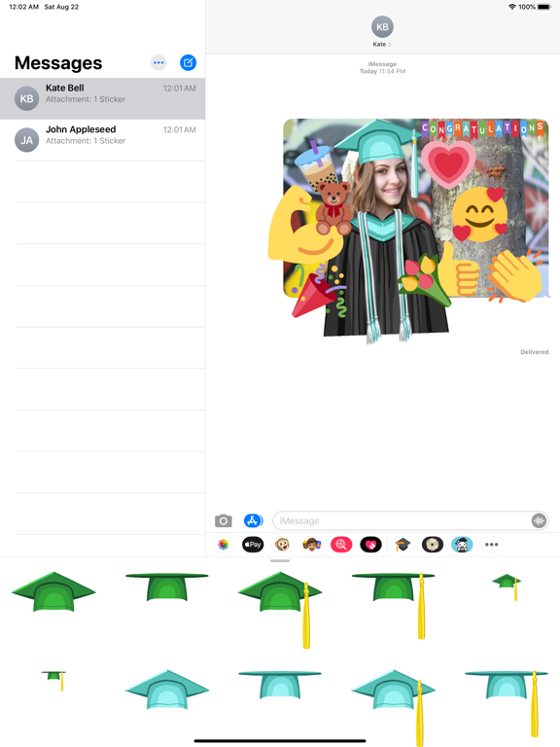The image size is (560, 747).
Task: Open the More apps ellipsis in the app strip
Action: tap(491, 545)
